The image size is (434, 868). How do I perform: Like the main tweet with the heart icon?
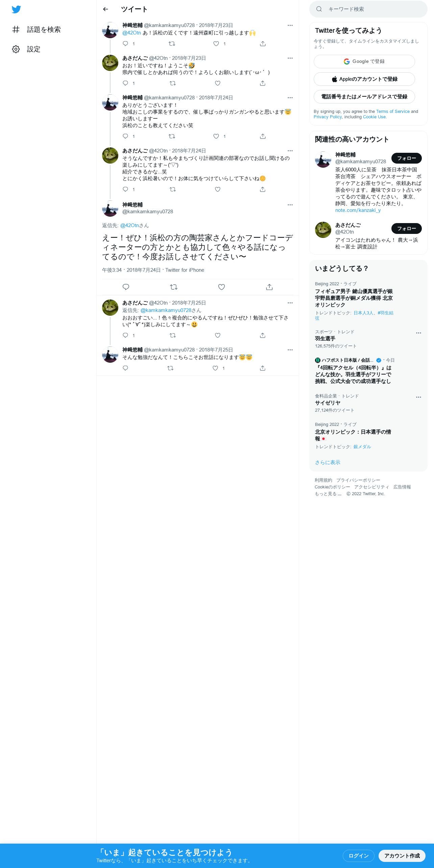pyautogui.click(x=221, y=287)
